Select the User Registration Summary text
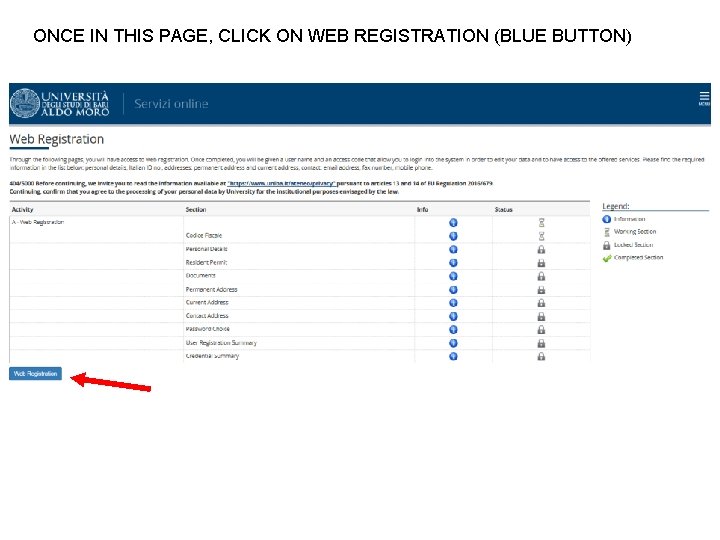Viewport: 720px width, 540px height. click(221, 343)
